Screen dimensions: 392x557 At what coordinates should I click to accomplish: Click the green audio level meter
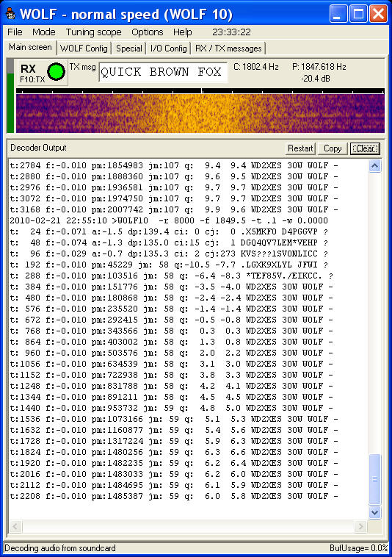click(x=10, y=96)
